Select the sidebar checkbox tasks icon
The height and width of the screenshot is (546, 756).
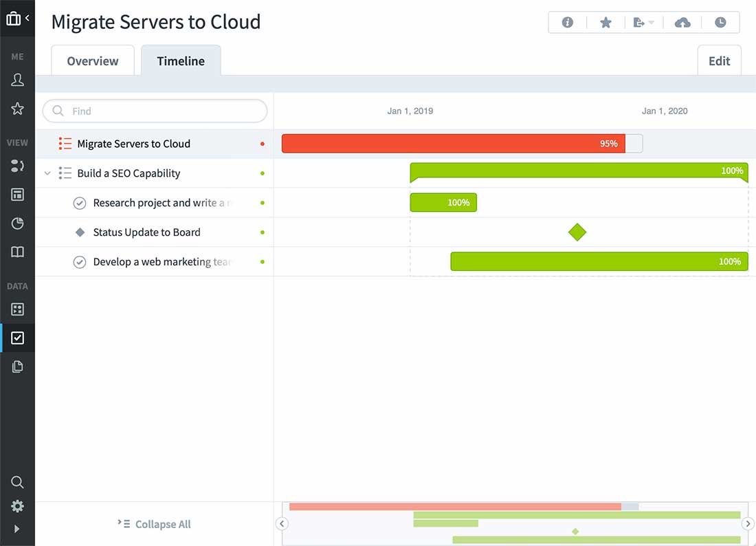(18, 338)
